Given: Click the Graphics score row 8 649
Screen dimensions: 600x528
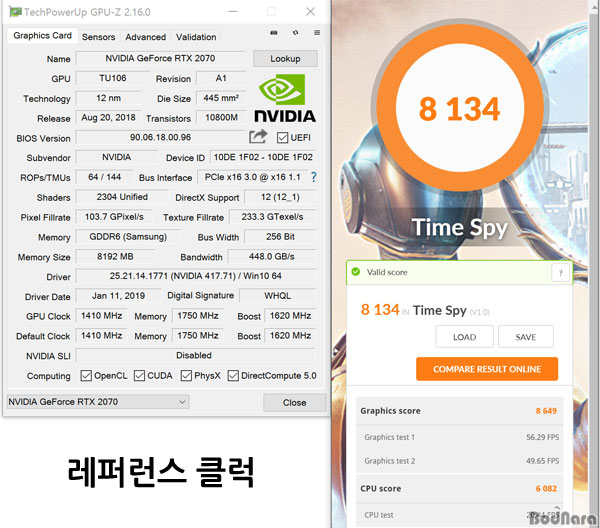Looking at the screenshot, I should tap(460, 411).
